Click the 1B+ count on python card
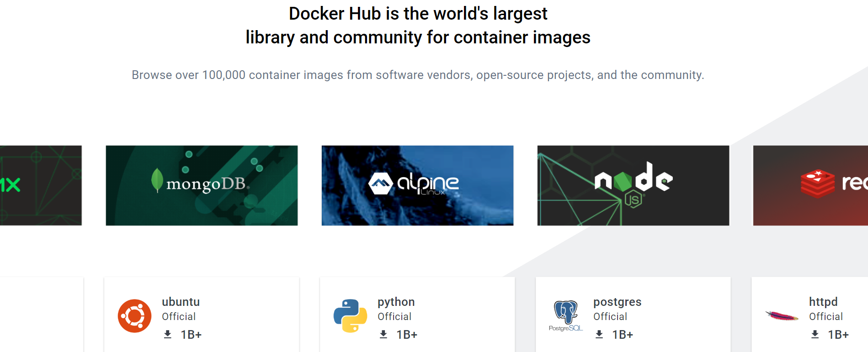The height and width of the screenshot is (352, 868). tap(407, 335)
